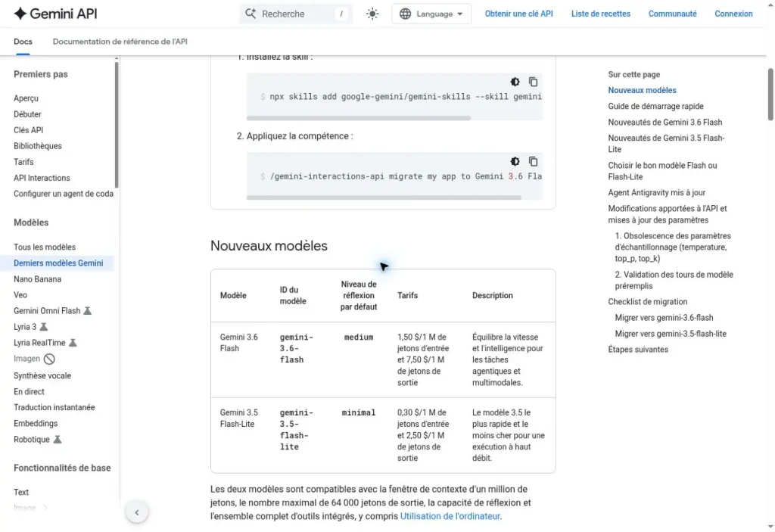Screen dimensions: 775x532
Task: Toggle the light/dark theme sun icon
Action: click(x=372, y=14)
